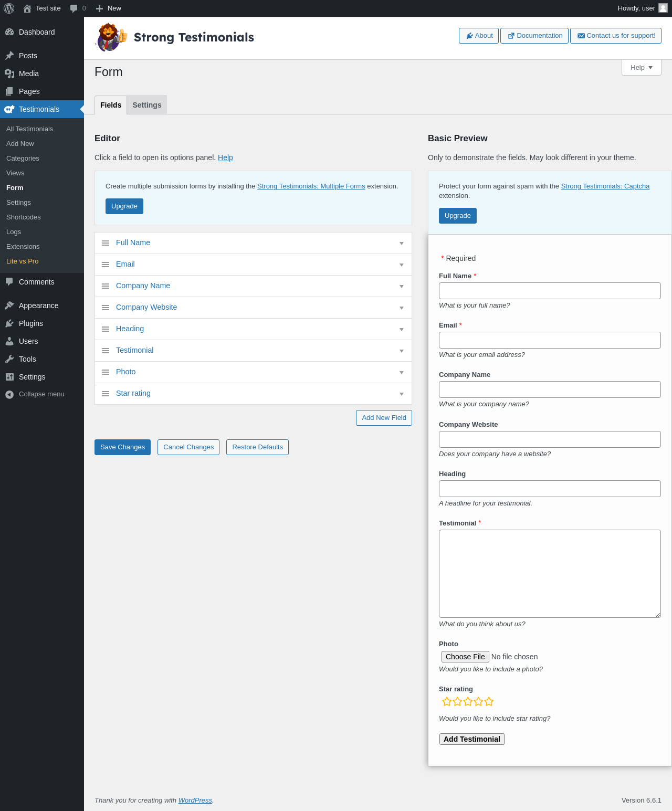The width and height of the screenshot is (672, 811).
Task: Click the drag handle of Heading field
Action: click(x=106, y=329)
